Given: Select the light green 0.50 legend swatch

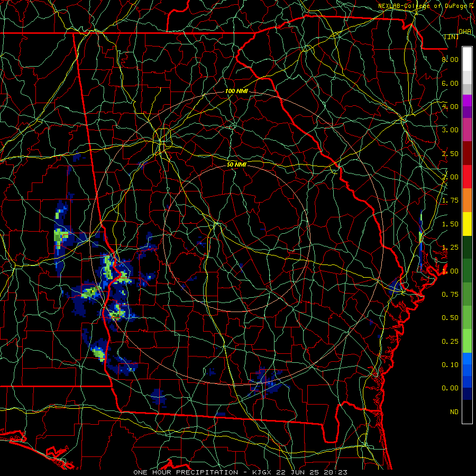Looking at the screenshot, I should [x=467, y=318].
